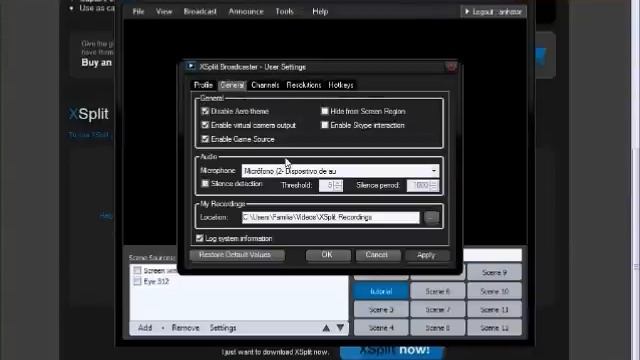Switch to Scene 10
The height and width of the screenshot is (360, 640).
click(494, 291)
